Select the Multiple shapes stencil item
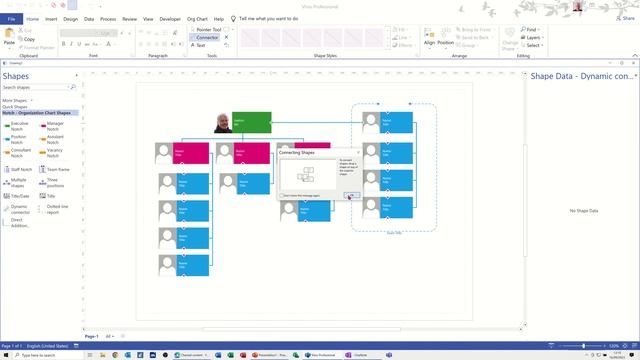The width and height of the screenshot is (640, 360). 16,183
